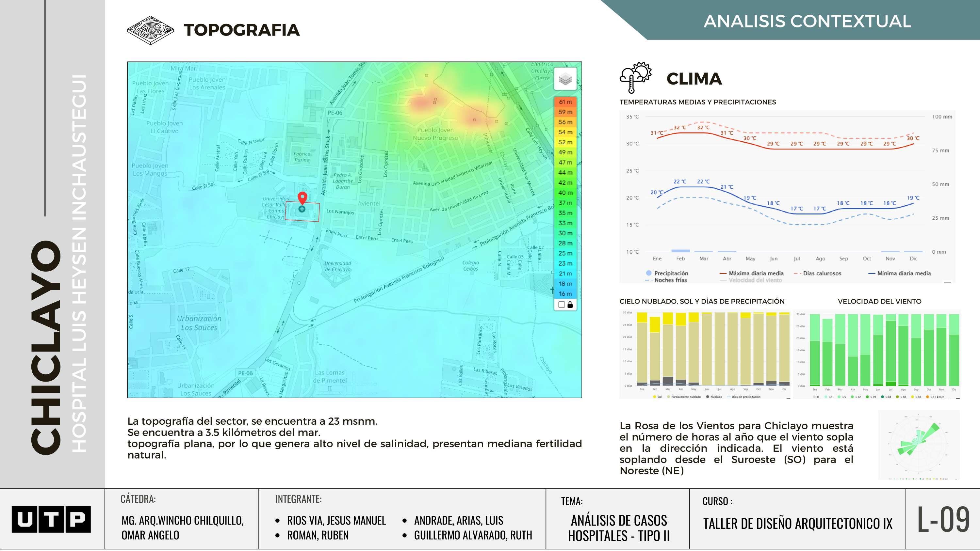Click the ANALISIS CONTEXTUAL header banner
The height and width of the screenshot is (551, 980).
pyautogui.click(x=807, y=21)
